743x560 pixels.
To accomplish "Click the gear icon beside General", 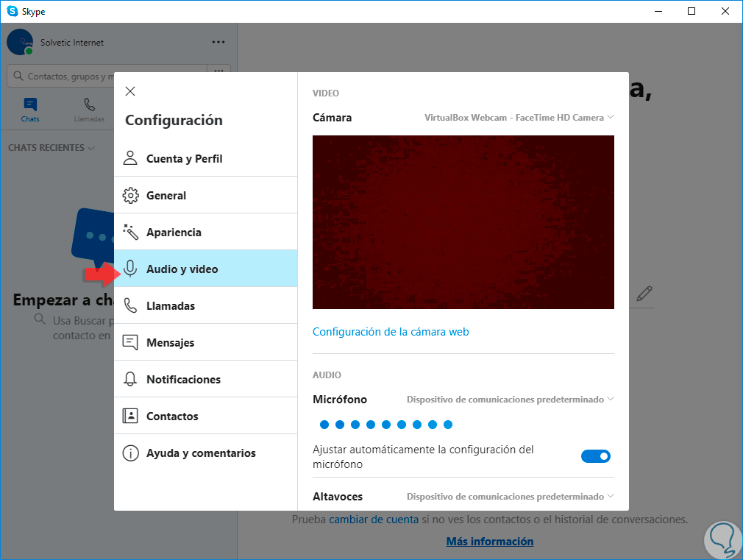I will [x=130, y=195].
